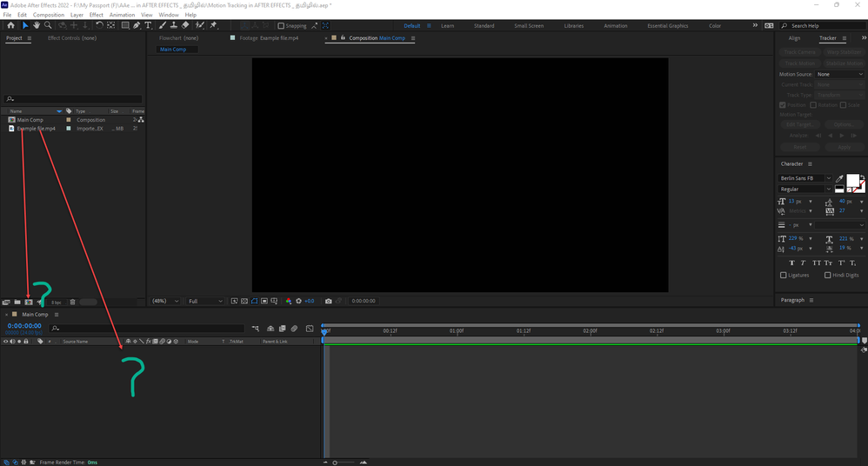Click the timeline zoom slider handle

[335, 463]
